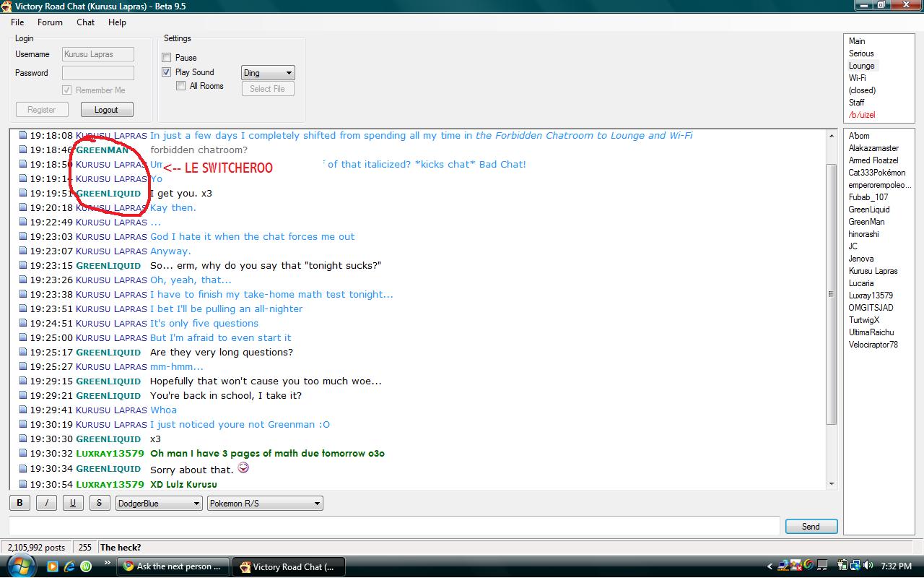Uncheck the Play Sound checkbox
Image resolution: width=924 pixels, height=578 pixels.
167,72
